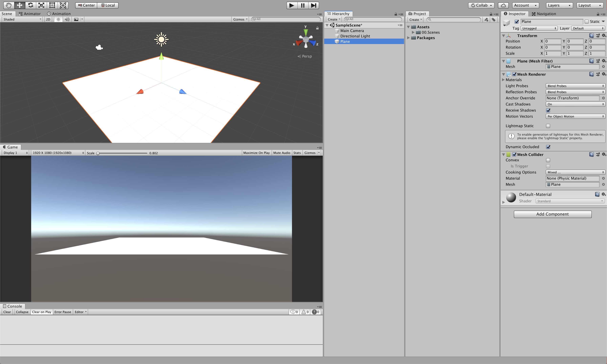Click the Step frame button
607x364 pixels.
pyautogui.click(x=313, y=5)
